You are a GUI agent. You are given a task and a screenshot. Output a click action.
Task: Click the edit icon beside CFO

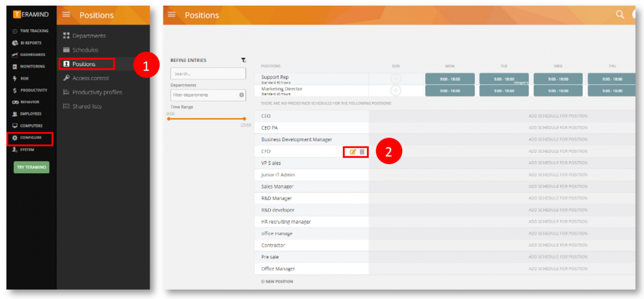point(352,151)
